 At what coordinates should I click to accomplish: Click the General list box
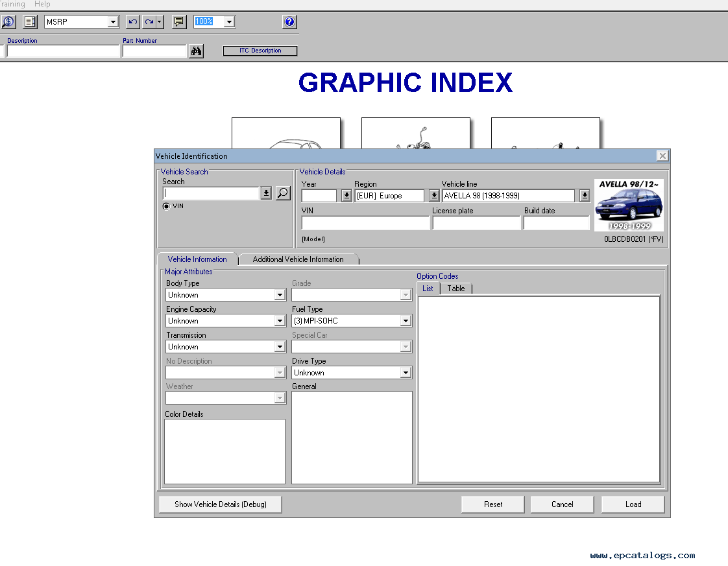(x=352, y=438)
